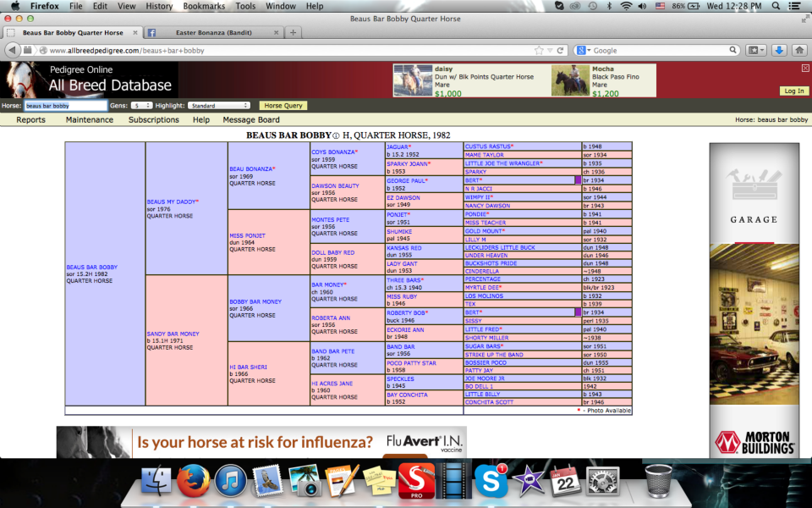Open the COYS BONANZA horse link
Screen dimensions: 812x508
tap(334, 152)
